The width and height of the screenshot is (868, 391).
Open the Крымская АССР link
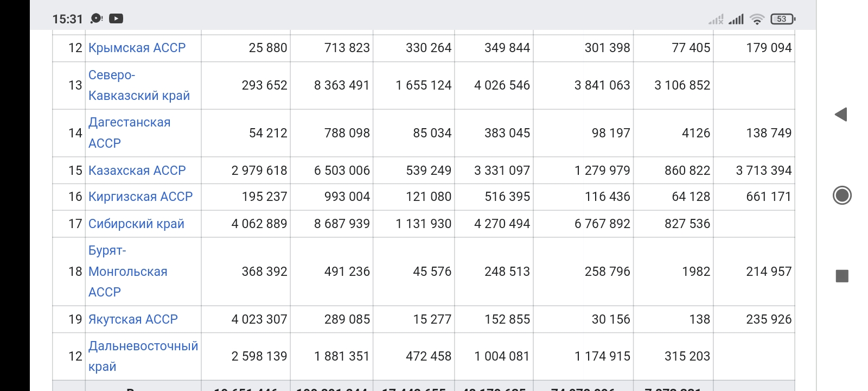click(137, 48)
